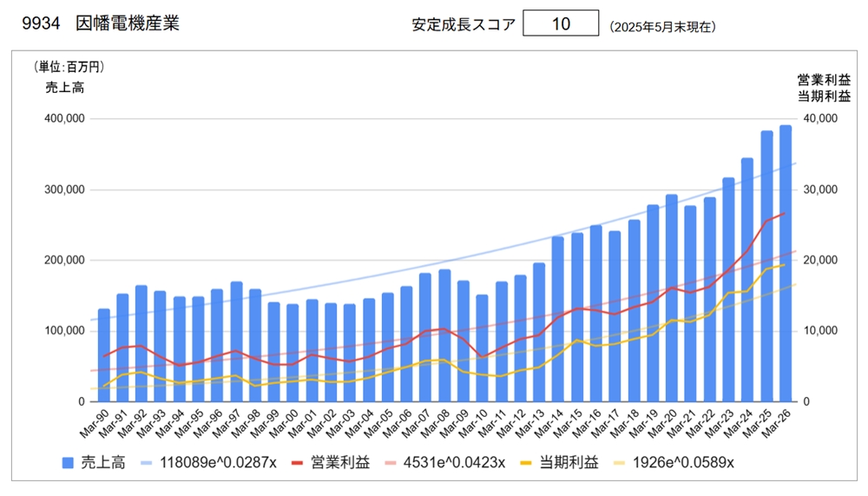
Task: Click the Mar-97 sales bar
Action: tap(236, 341)
